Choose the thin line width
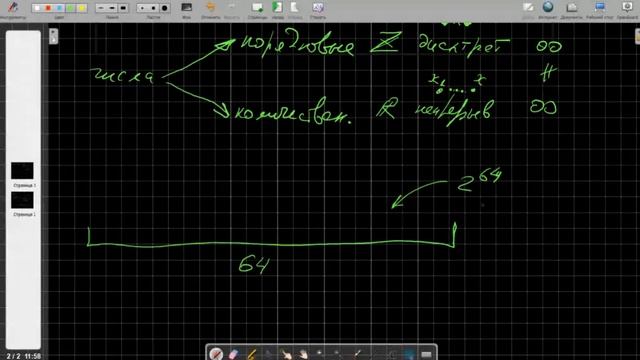The image size is (640, 360). tap(101, 8)
